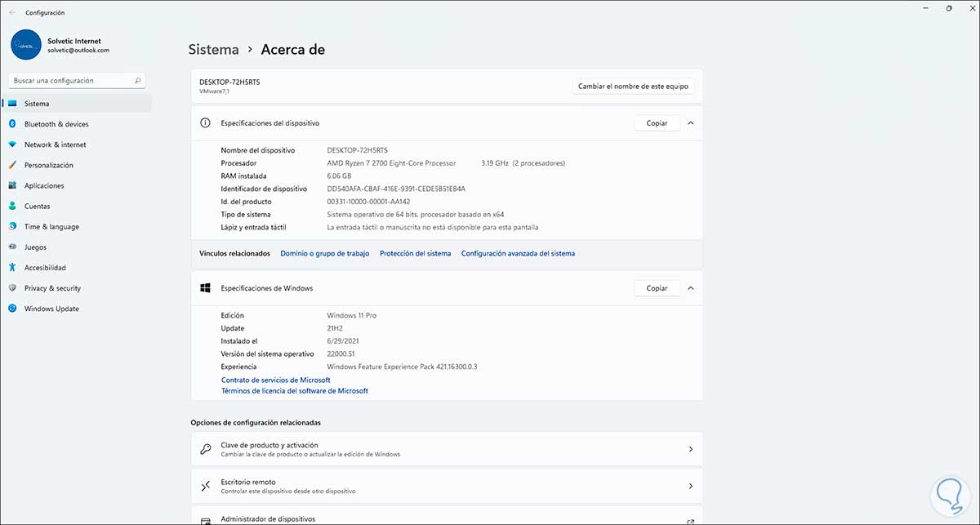
Task: Click the Accesibilidad figure icon
Action: click(x=13, y=268)
